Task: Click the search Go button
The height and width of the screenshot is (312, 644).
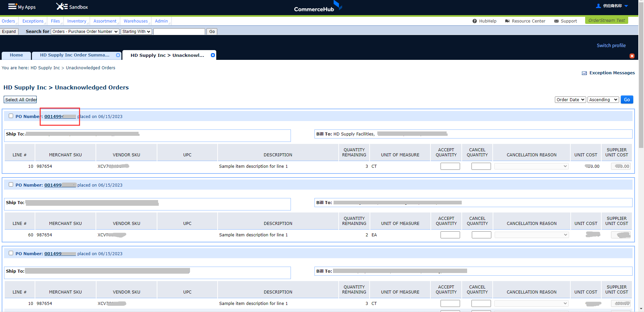Action: tap(212, 31)
